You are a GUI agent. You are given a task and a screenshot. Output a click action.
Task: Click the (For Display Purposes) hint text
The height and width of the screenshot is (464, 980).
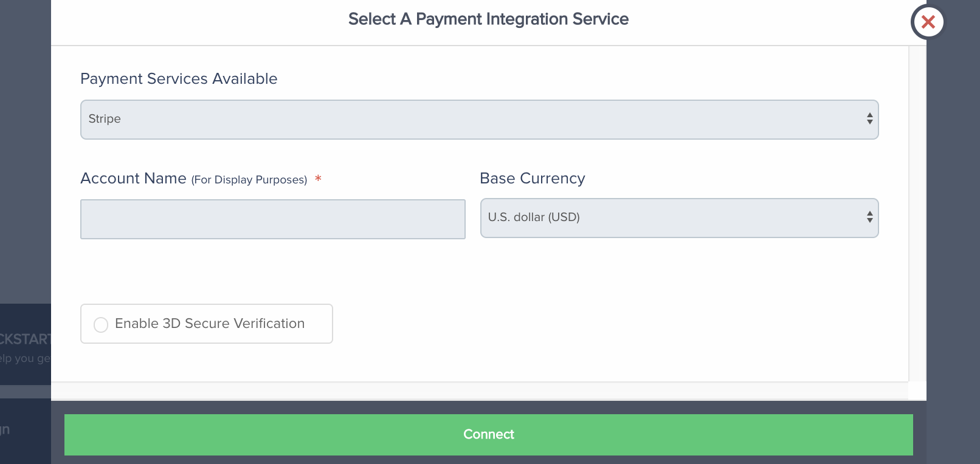[x=249, y=180]
